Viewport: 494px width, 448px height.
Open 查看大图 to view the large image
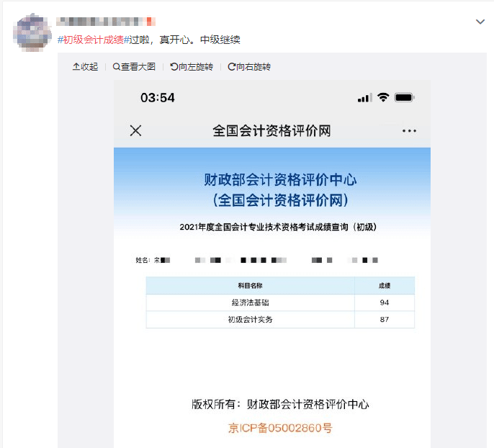click(134, 67)
